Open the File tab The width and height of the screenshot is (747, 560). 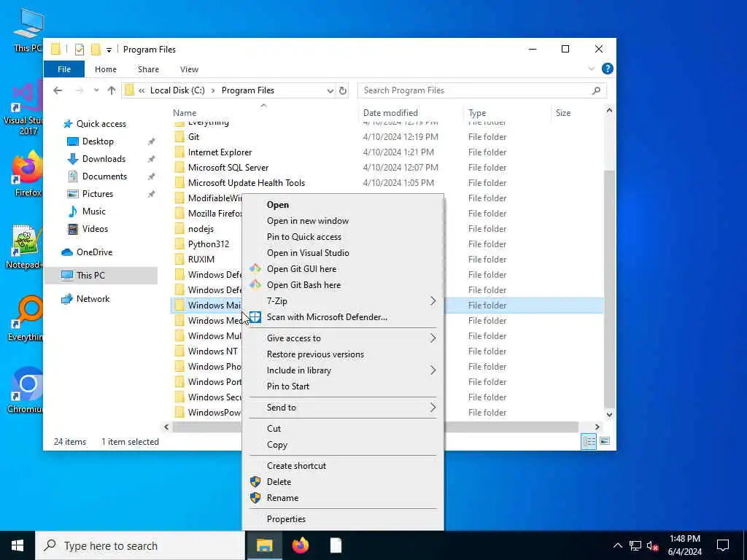64,69
